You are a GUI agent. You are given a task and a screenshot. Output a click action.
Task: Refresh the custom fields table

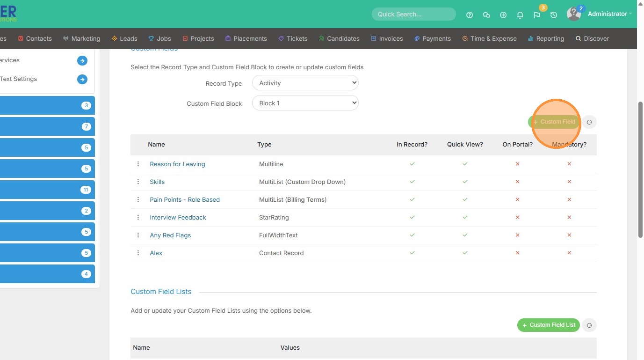pyautogui.click(x=589, y=122)
